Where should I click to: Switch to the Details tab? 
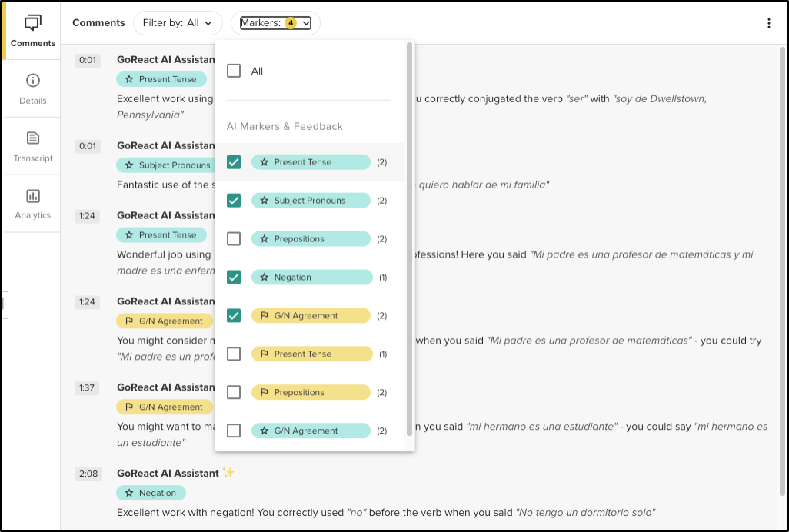click(x=32, y=87)
